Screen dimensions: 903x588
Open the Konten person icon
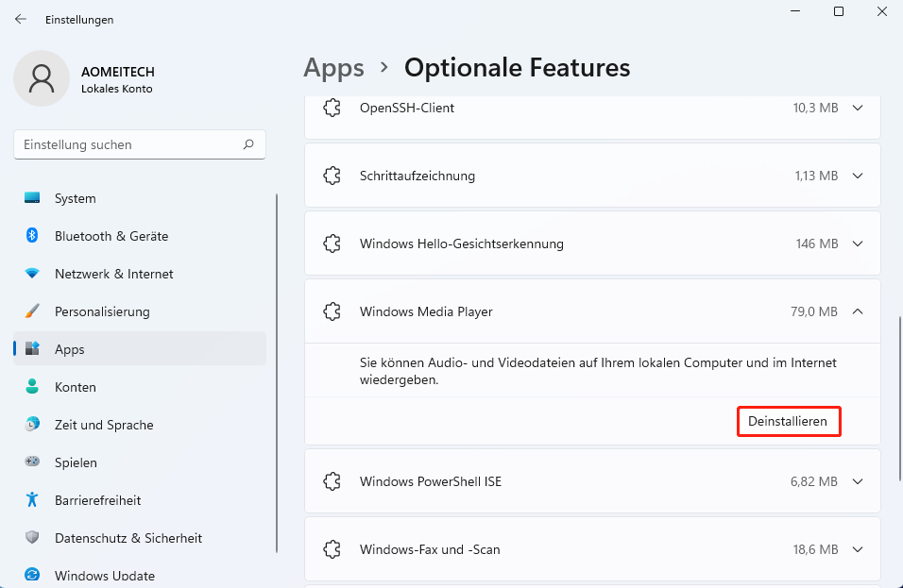pos(32,387)
